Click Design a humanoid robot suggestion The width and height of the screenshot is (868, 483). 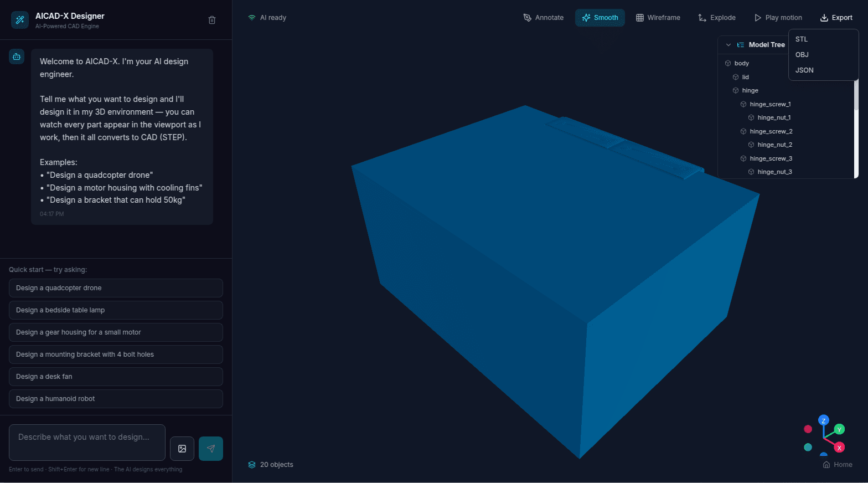tap(116, 399)
